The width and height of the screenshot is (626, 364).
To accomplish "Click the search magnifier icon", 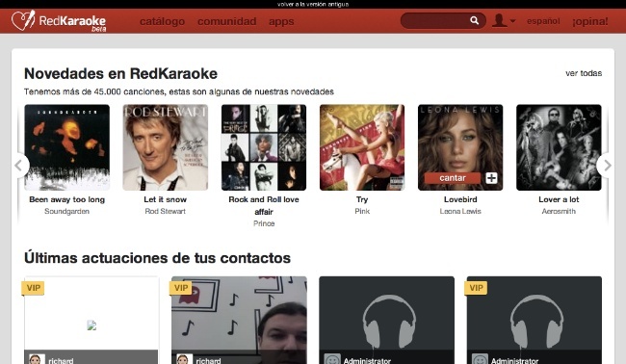I will [474, 20].
